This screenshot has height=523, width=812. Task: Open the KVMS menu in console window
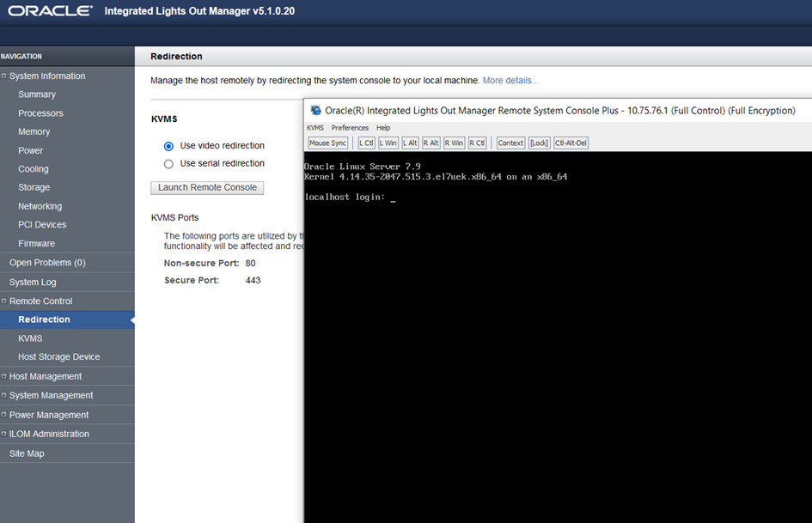[x=315, y=128]
